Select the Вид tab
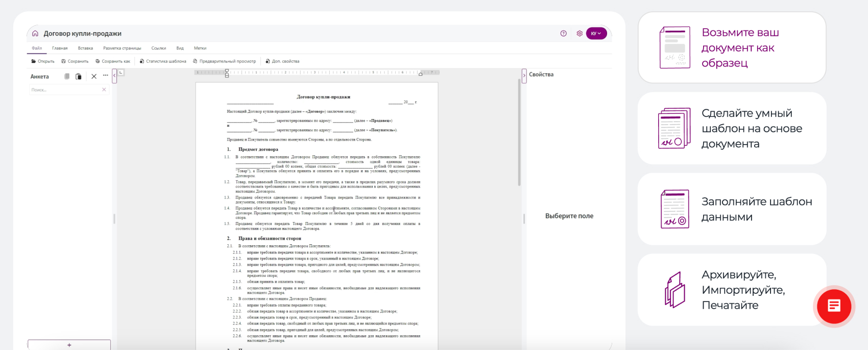This screenshot has width=868, height=350. 180,48
